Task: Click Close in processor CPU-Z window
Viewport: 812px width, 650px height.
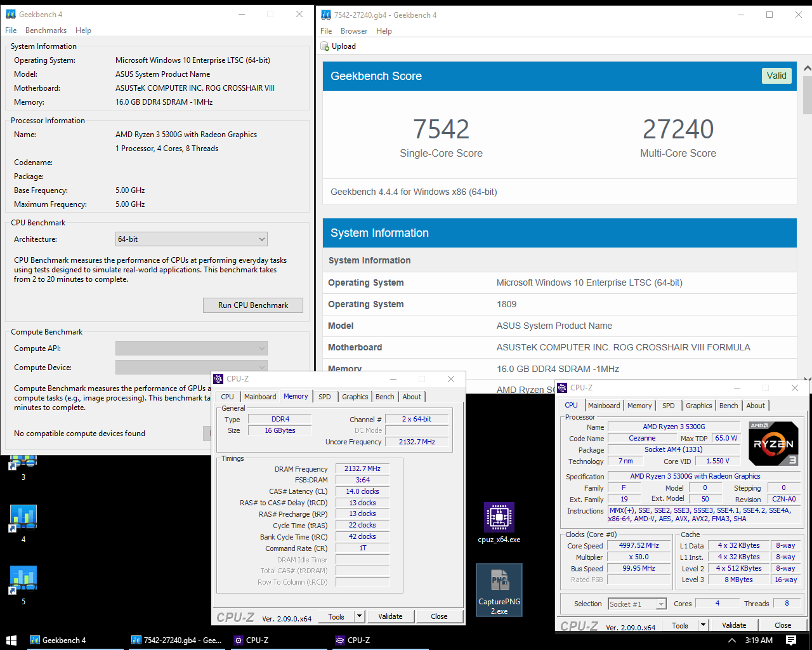Action: pos(783,625)
